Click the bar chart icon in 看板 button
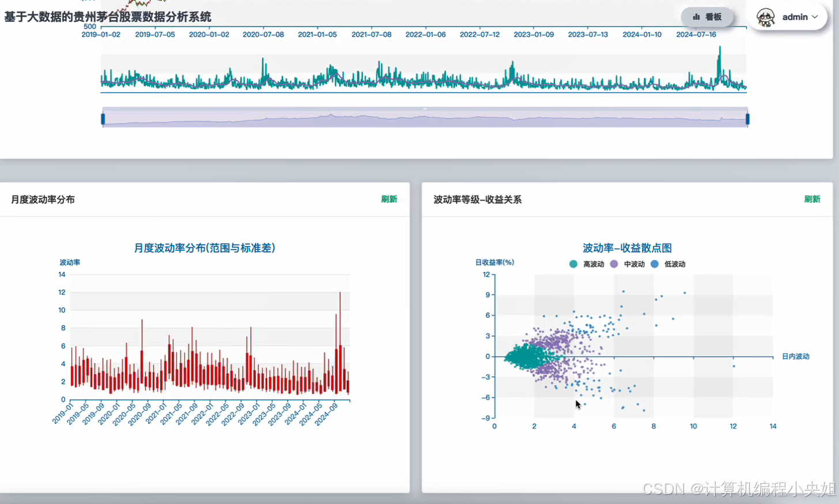Image resolution: width=839 pixels, height=504 pixels. 696,17
